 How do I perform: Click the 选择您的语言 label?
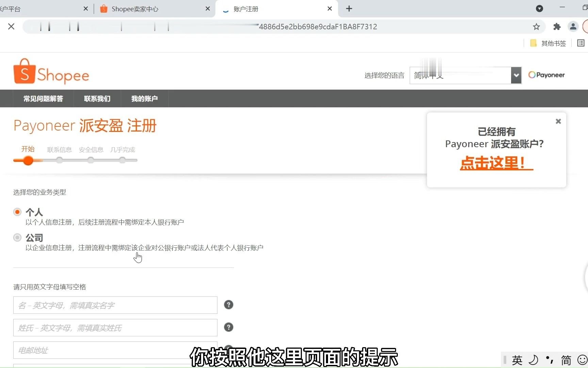[x=385, y=75]
